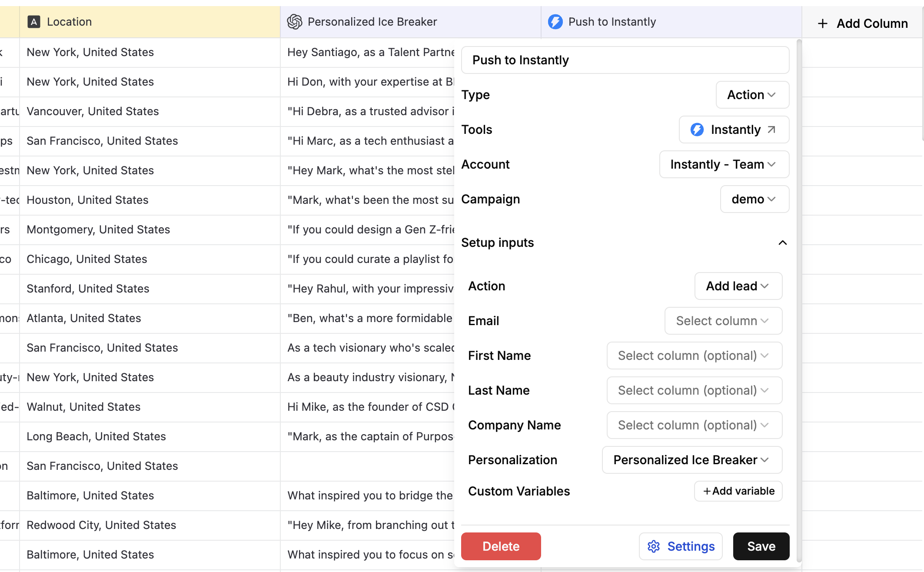This screenshot has width=924, height=572.
Task: Open the Account dropdown Instantly - Team
Action: [x=724, y=164]
